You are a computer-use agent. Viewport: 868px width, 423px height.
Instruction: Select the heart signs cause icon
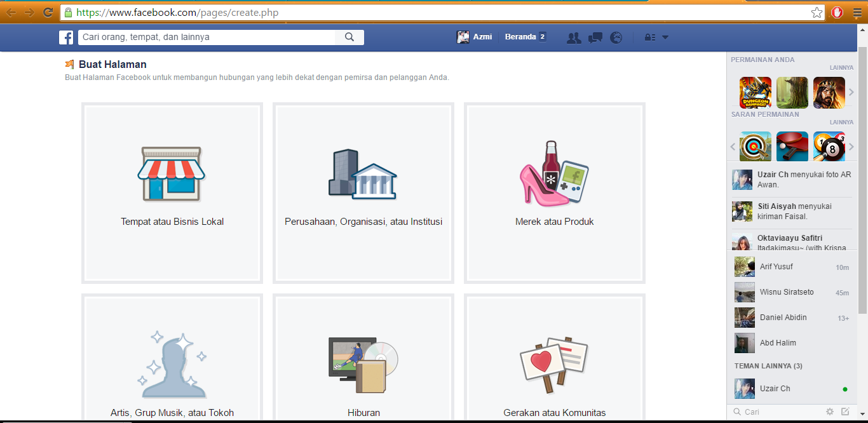pyautogui.click(x=554, y=365)
